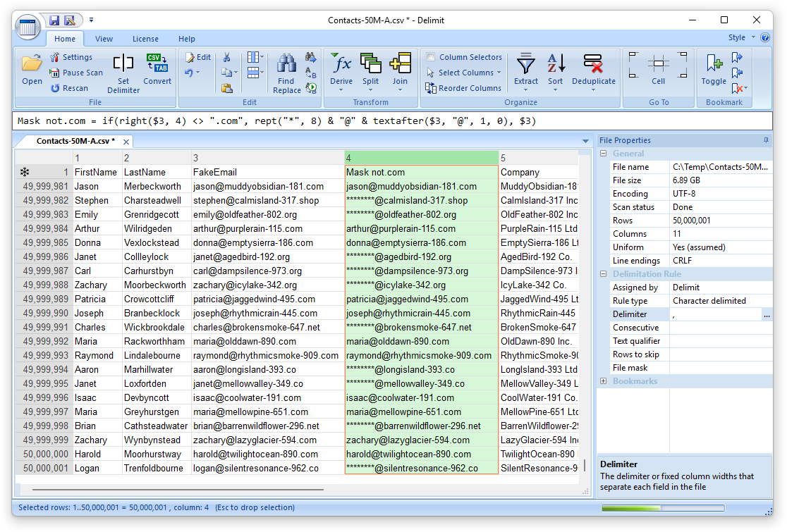Click the Delimiter value field
Screen dimensions: 787x532
[715, 315]
